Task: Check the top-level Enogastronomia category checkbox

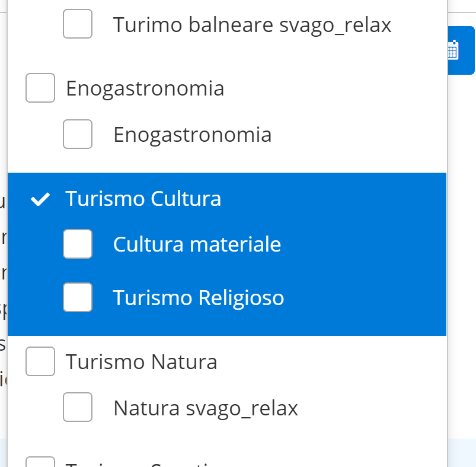Action: [x=40, y=88]
